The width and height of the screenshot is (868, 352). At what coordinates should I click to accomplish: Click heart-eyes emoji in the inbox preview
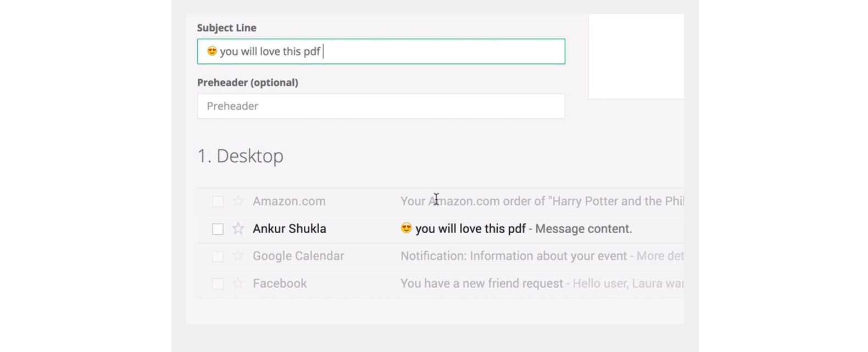tap(406, 228)
